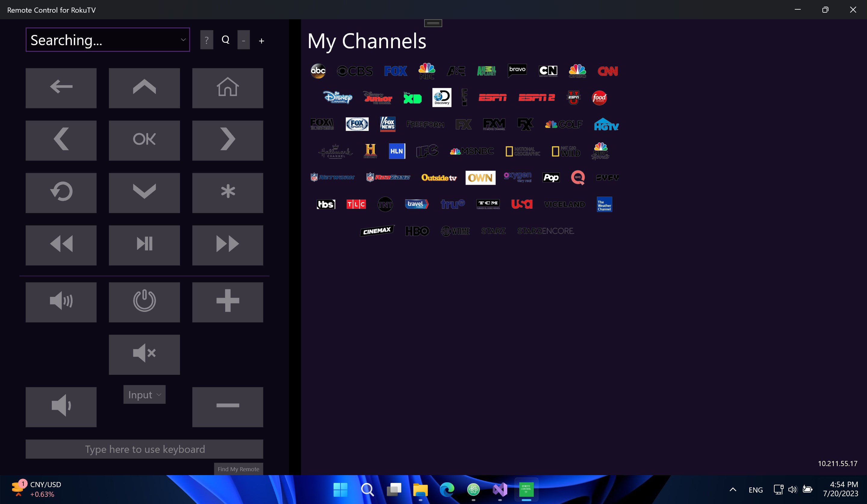Toggle the TV power button
The image size is (867, 504).
click(x=144, y=302)
